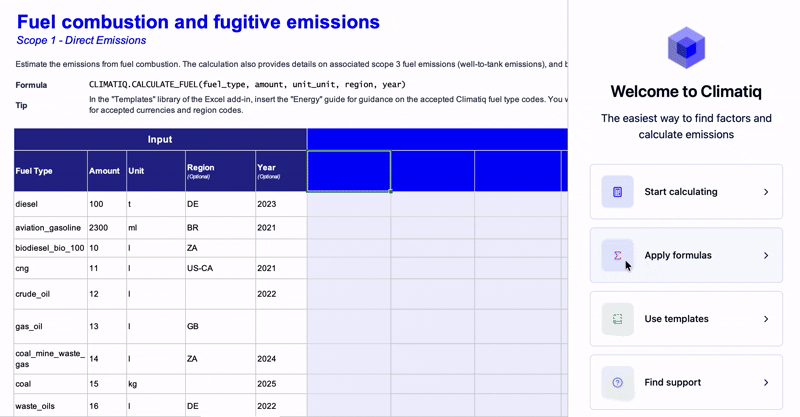Select the coal_mine_waste_gas cell
This screenshot has width=800, height=417.
[51, 359]
